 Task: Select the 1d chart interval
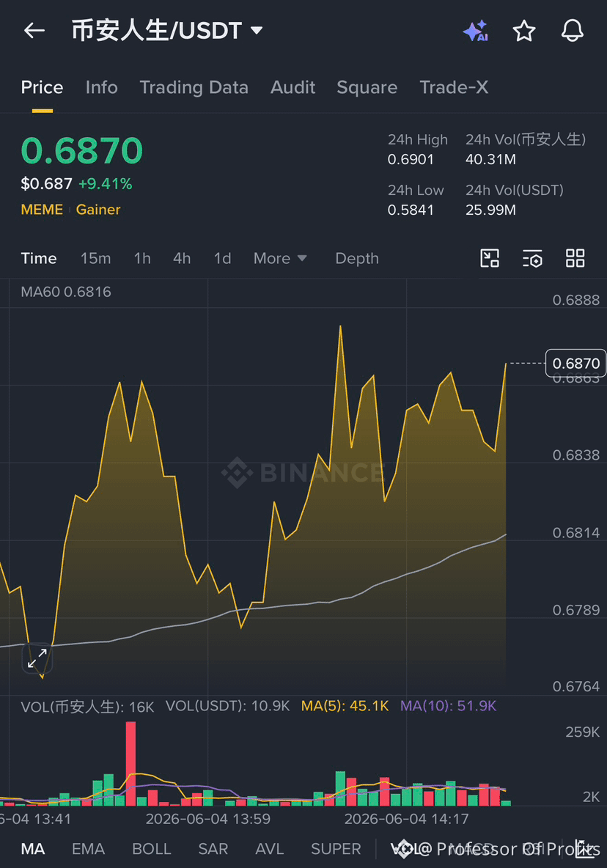222,259
